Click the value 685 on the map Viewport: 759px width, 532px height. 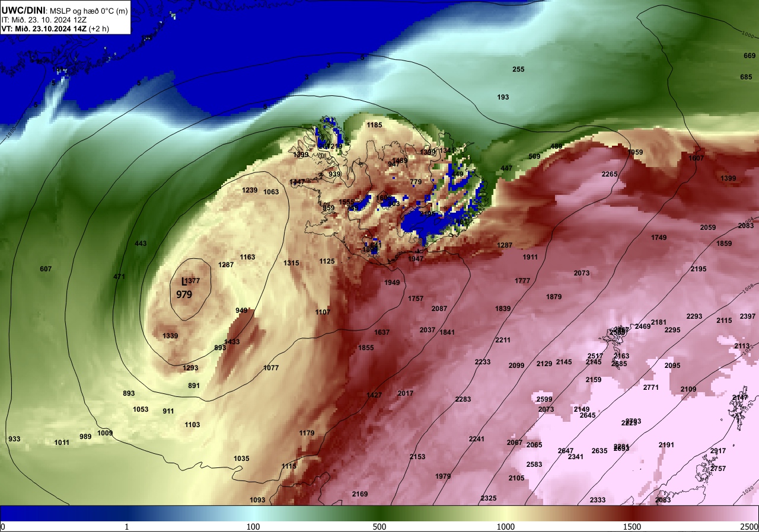point(746,77)
